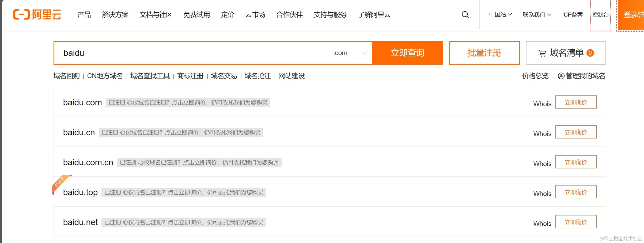Open the 域名查找工具 link
The height and width of the screenshot is (243, 644).
click(150, 76)
